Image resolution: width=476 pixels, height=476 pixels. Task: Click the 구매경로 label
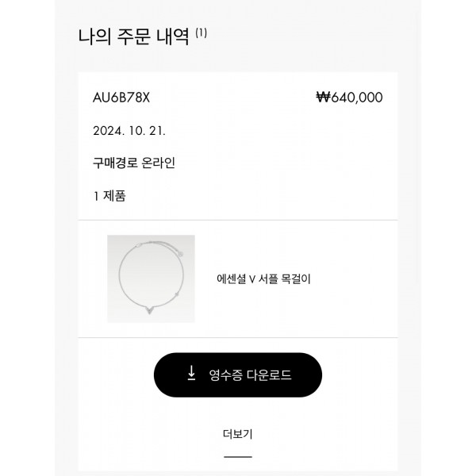pyautogui.click(x=111, y=163)
